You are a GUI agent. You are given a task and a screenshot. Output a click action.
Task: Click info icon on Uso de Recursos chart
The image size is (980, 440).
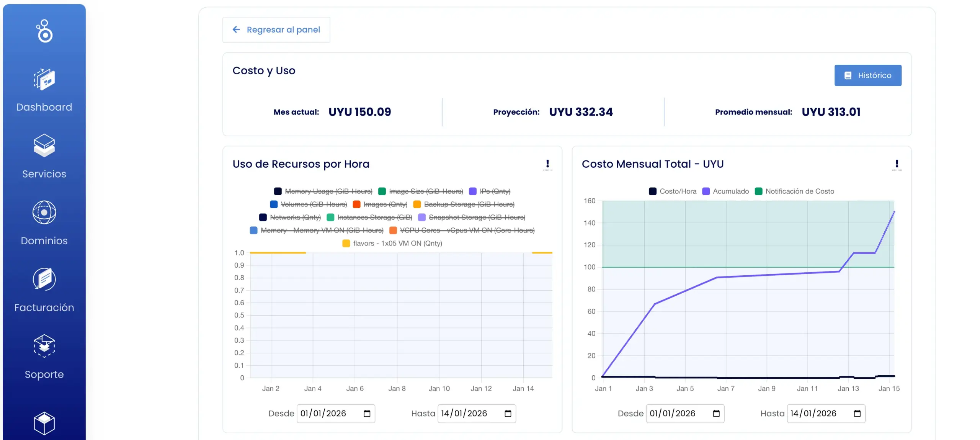pyautogui.click(x=547, y=164)
